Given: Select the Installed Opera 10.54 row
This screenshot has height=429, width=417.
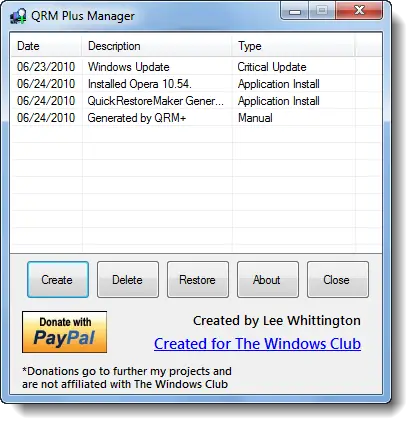Looking at the screenshot, I should pos(196,84).
